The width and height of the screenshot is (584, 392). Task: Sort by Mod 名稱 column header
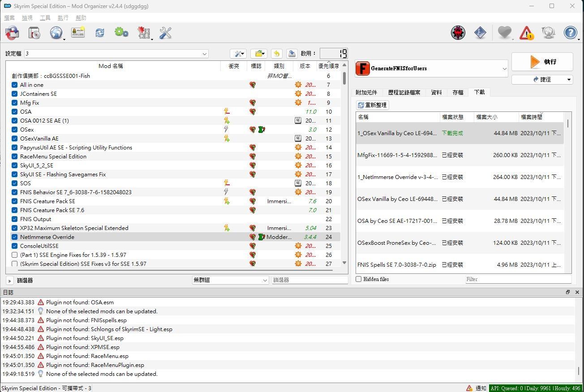[111, 66]
